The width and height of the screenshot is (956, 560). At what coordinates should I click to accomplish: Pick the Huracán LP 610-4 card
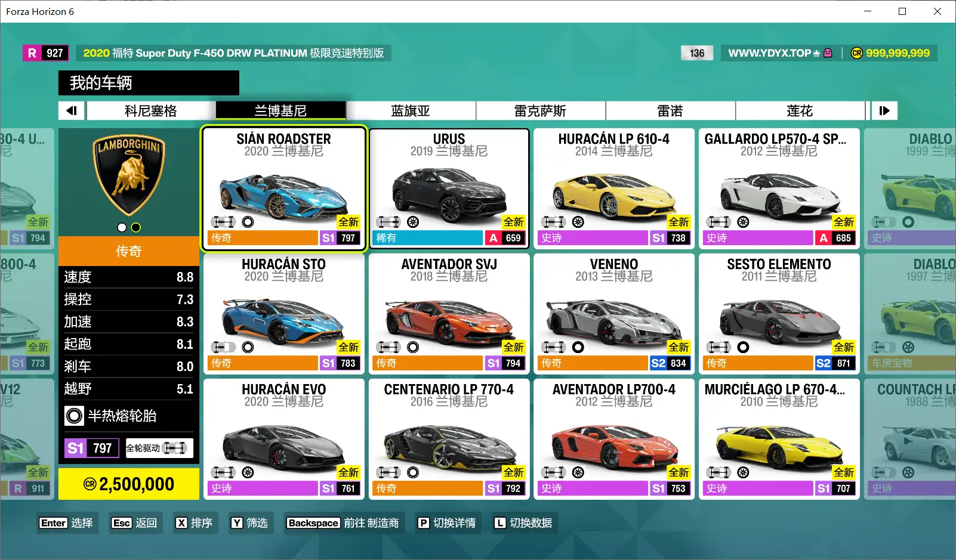click(x=614, y=188)
